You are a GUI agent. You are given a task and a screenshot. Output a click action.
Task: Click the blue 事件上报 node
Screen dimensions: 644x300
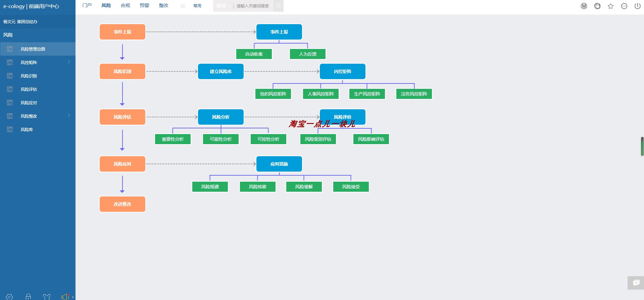[279, 32]
